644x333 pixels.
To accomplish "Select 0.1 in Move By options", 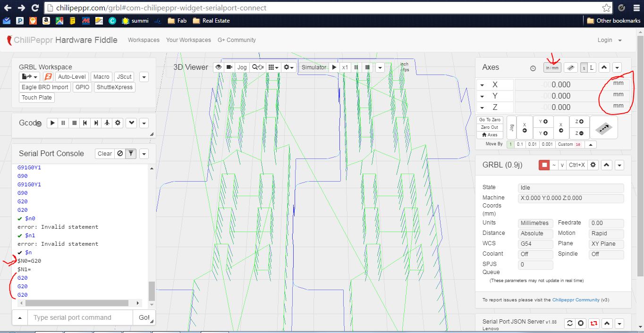I will (520, 144).
